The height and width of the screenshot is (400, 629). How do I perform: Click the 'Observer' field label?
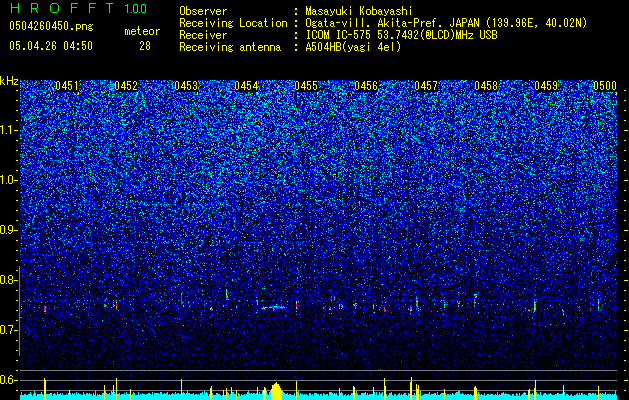coord(203,11)
